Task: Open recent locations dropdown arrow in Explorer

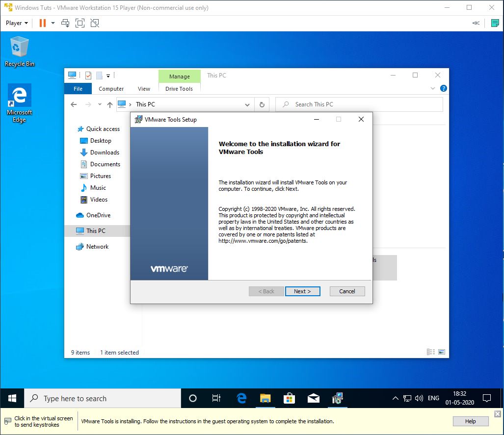Action: [100, 104]
